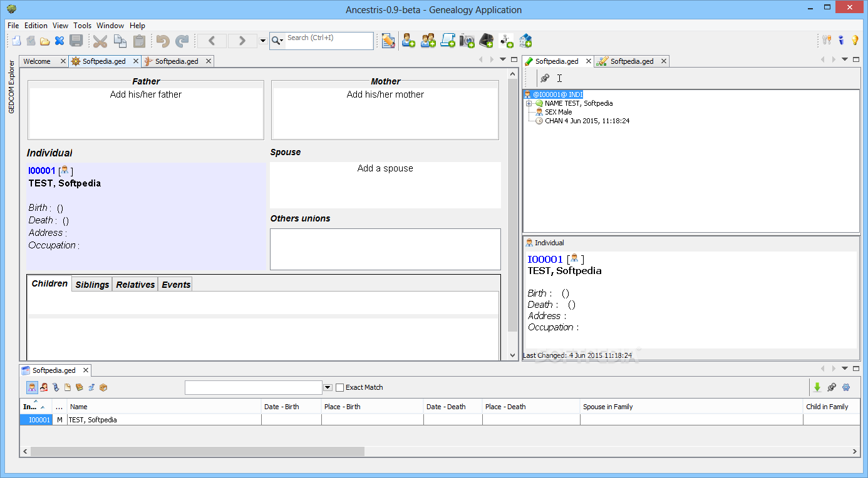Click the yellow lightbulb tips icon

click(855, 41)
